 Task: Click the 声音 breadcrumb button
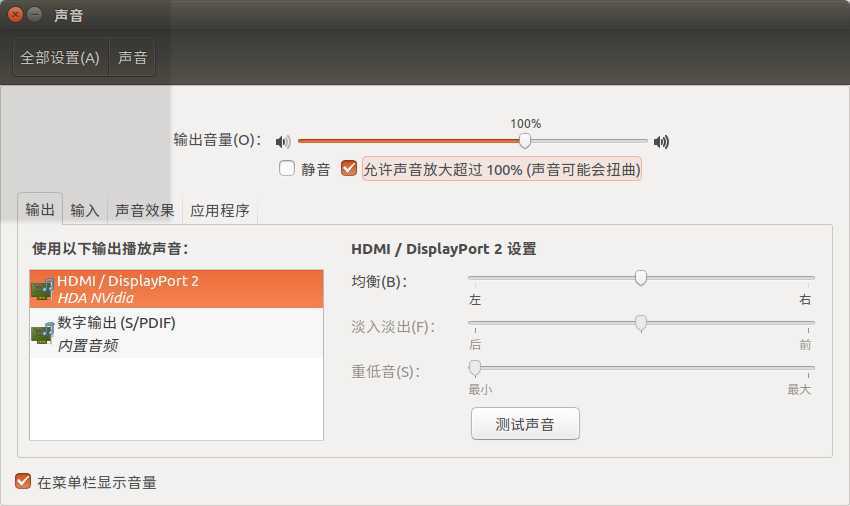coord(133,57)
